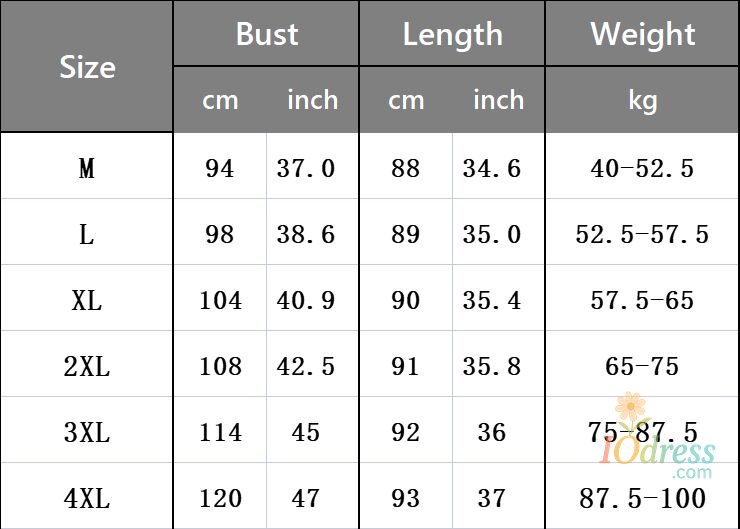Select bust value 120 cm
This screenshot has height=529, width=740.
coord(220,499)
